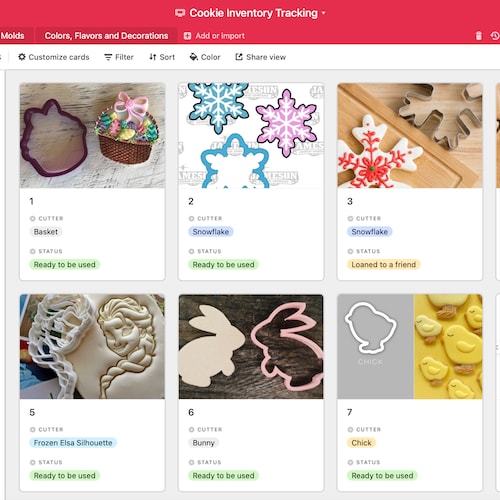Select the Snowflake tag on card 3
500x500 pixels.
(x=370, y=232)
